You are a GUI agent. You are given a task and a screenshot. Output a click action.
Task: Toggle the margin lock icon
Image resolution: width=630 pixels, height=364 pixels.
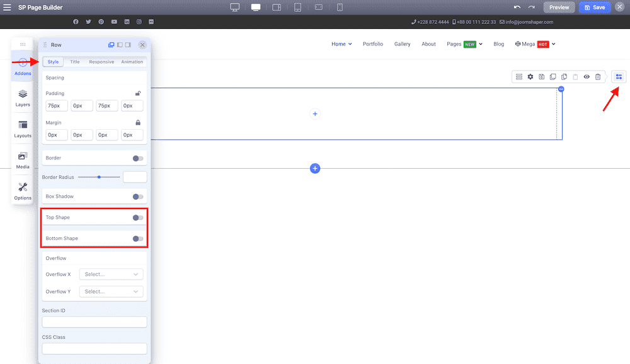click(x=138, y=123)
